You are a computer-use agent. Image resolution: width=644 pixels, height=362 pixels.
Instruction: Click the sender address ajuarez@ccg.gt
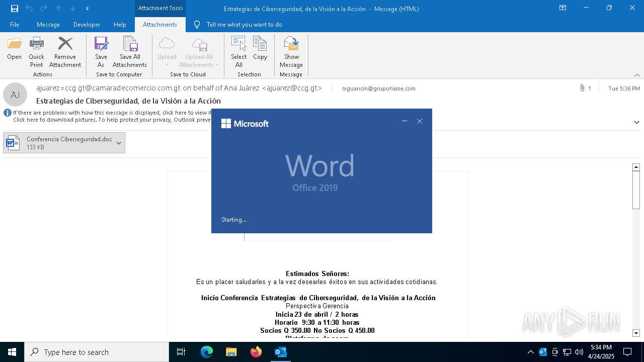point(292,88)
